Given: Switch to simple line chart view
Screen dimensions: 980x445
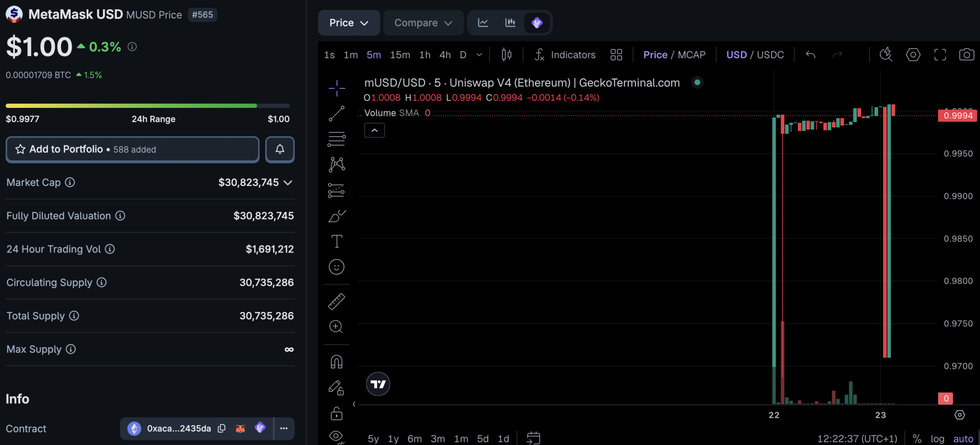Looking at the screenshot, I should (483, 23).
